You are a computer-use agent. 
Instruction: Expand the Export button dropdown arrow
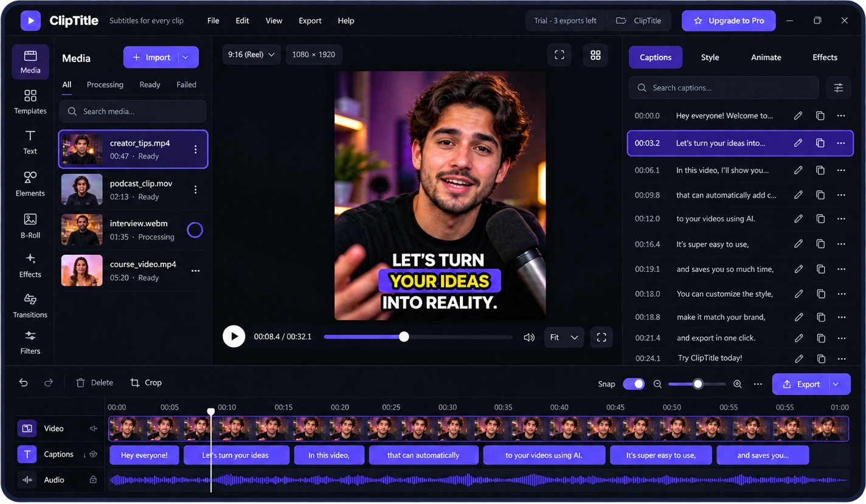[836, 384]
